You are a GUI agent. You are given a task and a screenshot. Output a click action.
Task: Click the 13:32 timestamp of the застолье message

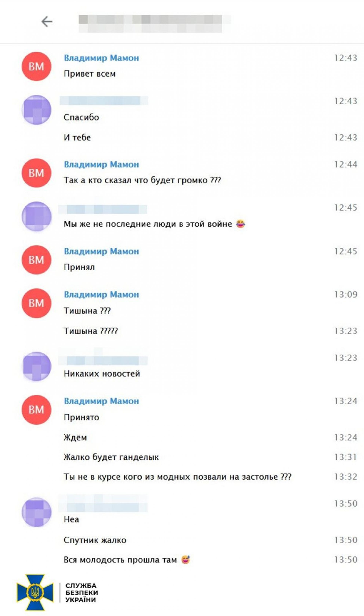point(346,477)
